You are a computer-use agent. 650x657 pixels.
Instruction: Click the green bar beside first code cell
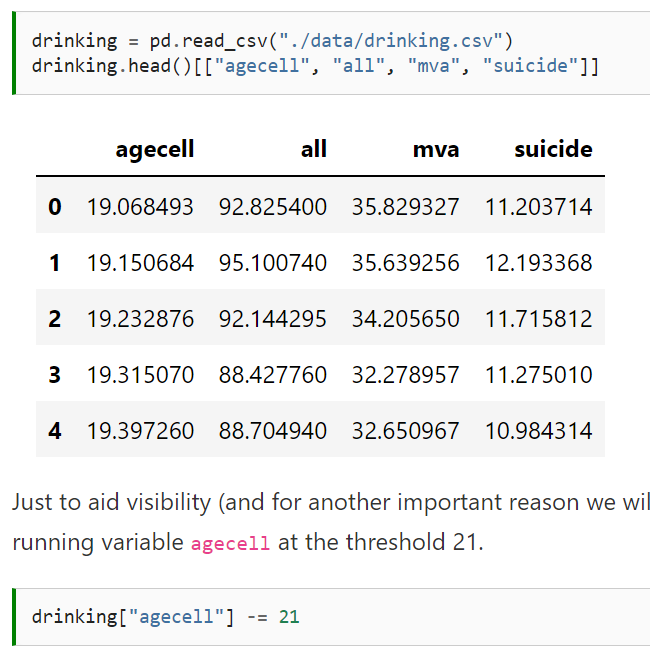(x=14, y=53)
